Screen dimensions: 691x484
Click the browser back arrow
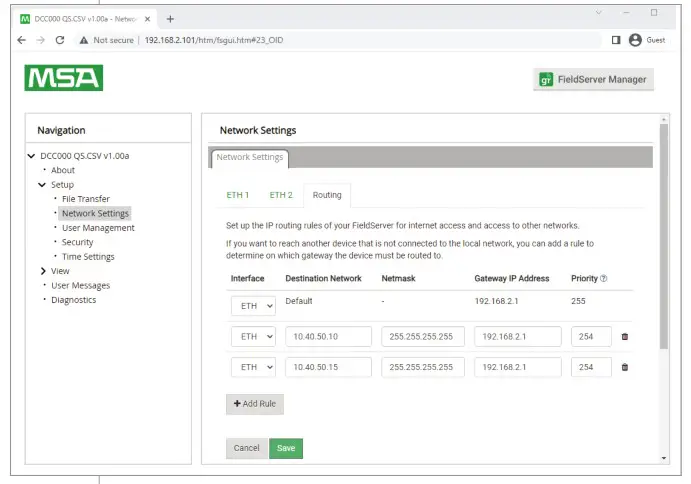[21, 40]
